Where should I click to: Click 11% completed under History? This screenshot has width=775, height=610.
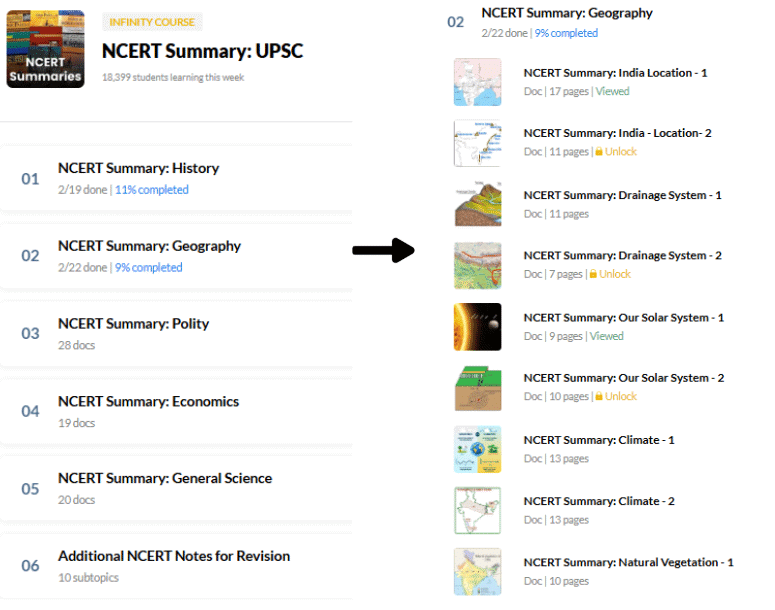click(x=152, y=190)
